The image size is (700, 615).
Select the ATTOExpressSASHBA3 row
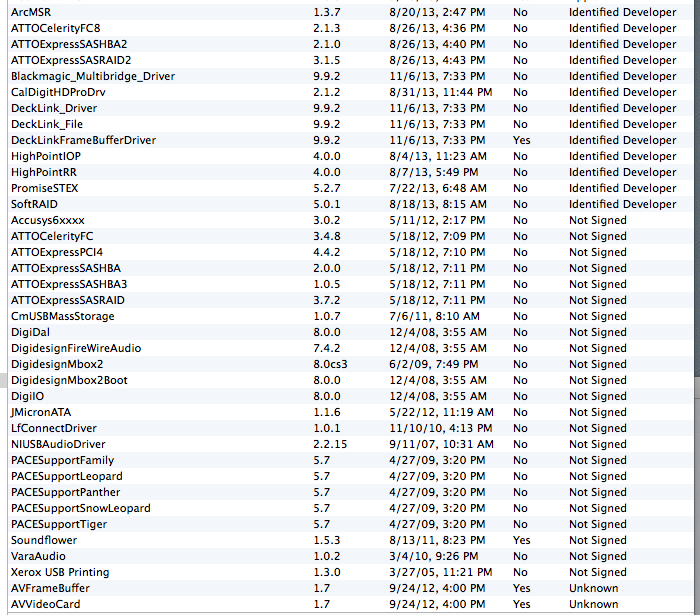click(x=350, y=284)
